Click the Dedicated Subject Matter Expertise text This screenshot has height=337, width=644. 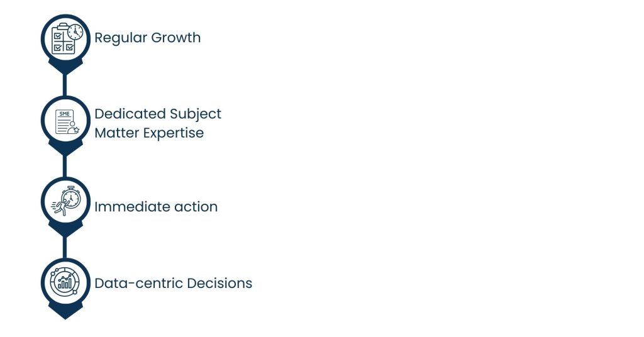157,123
